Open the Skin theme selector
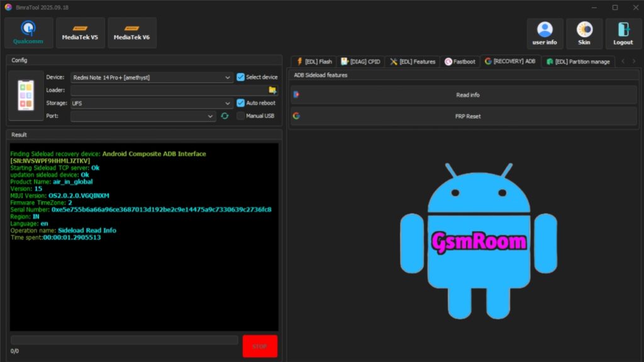 (584, 33)
